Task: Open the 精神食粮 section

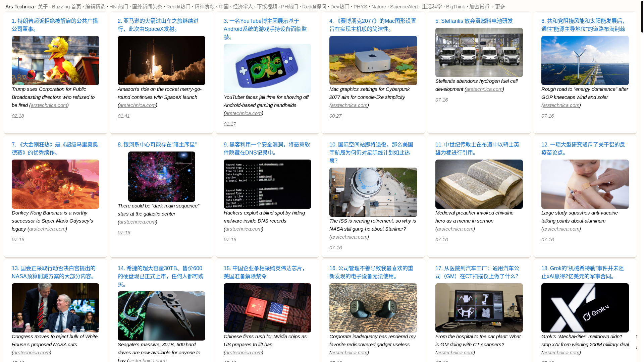Action: click(x=205, y=6)
